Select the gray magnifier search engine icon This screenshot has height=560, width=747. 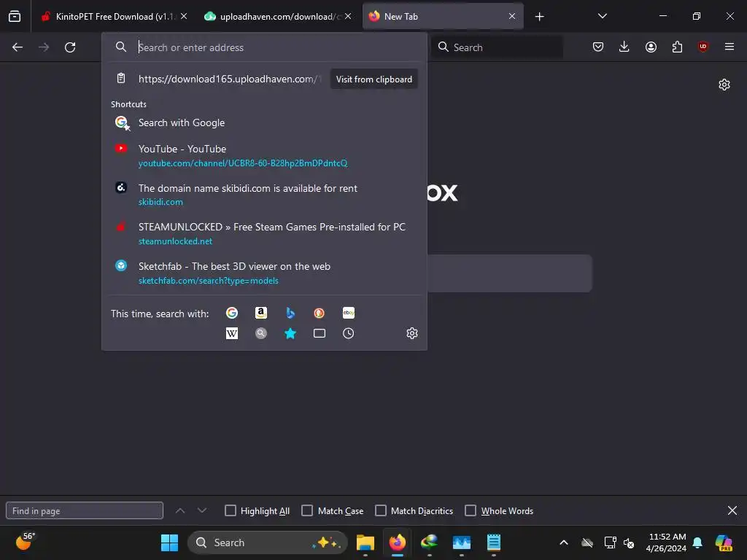(x=261, y=333)
